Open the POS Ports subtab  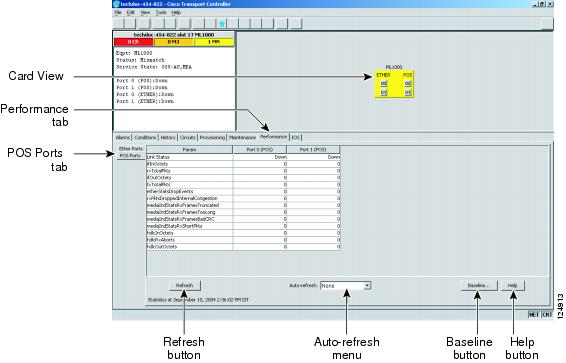[x=130, y=156]
